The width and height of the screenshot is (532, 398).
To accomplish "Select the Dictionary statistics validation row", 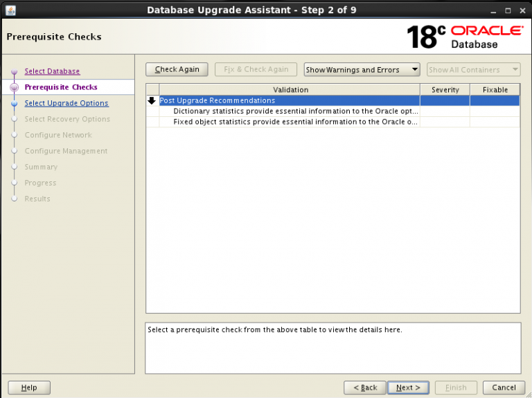I will [x=296, y=111].
